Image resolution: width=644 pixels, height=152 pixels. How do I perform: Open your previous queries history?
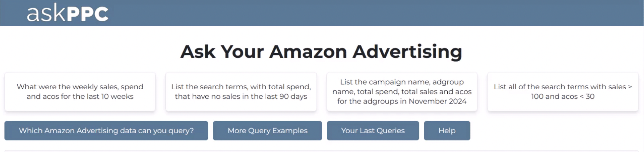coord(373,131)
